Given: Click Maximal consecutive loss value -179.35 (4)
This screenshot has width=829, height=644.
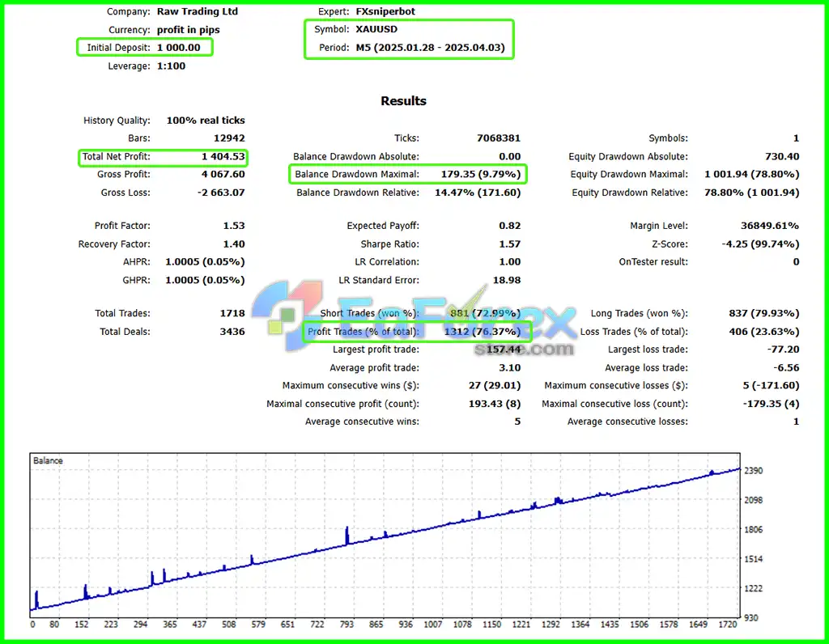Looking at the screenshot, I should 771,405.
